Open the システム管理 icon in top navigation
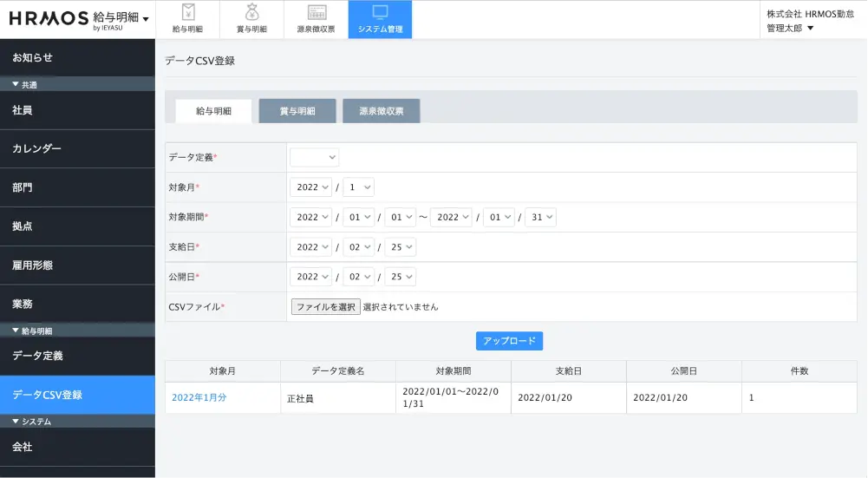 point(381,19)
